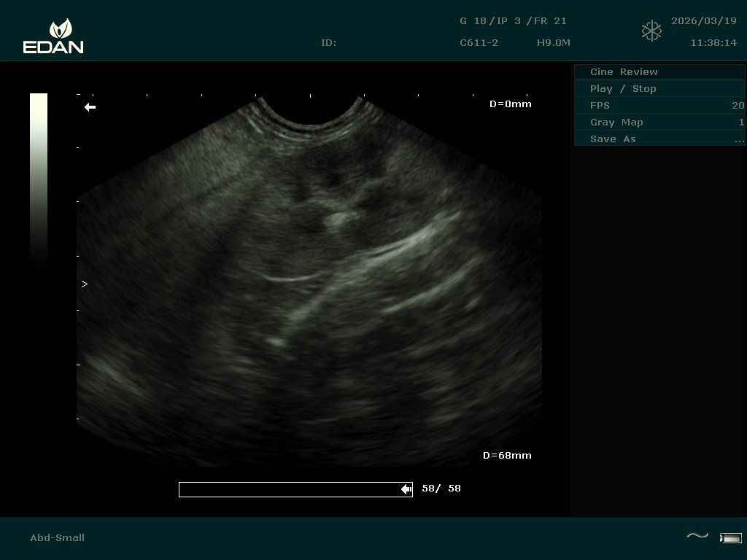The width and height of the screenshot is (747, 560).
Task: Click the cine frame position arrow
Action: click(406, 489)
